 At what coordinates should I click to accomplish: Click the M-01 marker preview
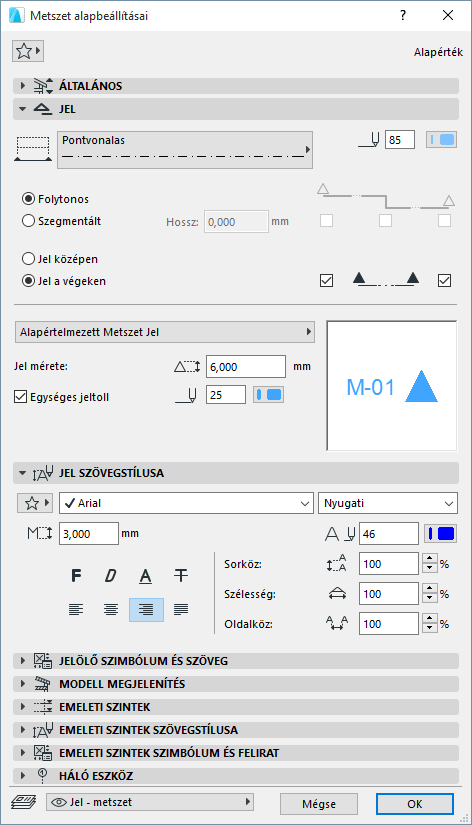coord(391,386)
